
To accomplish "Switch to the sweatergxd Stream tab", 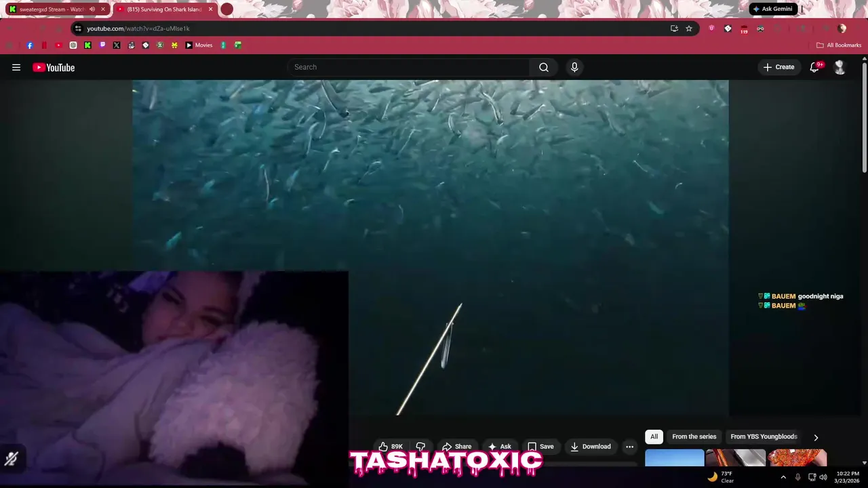I will pos(52,9).
